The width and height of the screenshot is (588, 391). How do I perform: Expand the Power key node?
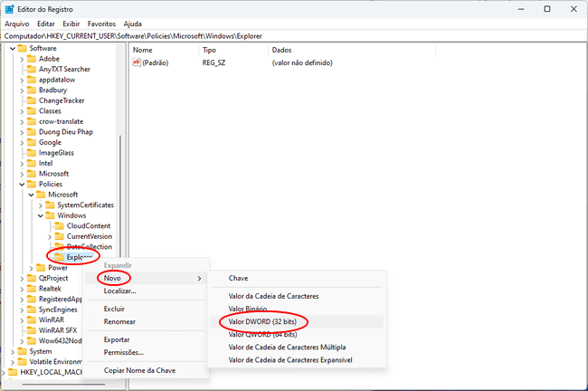click(x=33, y=268)
